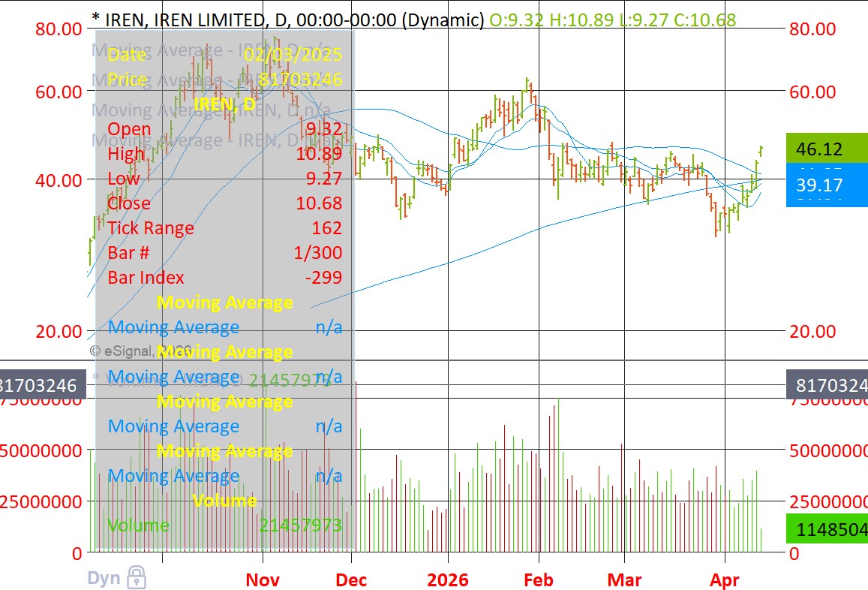Click the Date 02/03/2025 row in data window

coord(225,54)
